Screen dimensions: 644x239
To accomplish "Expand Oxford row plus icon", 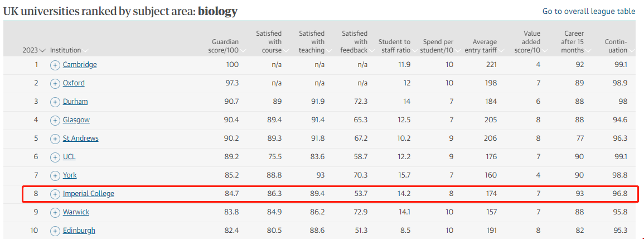I will click(55, 83).
